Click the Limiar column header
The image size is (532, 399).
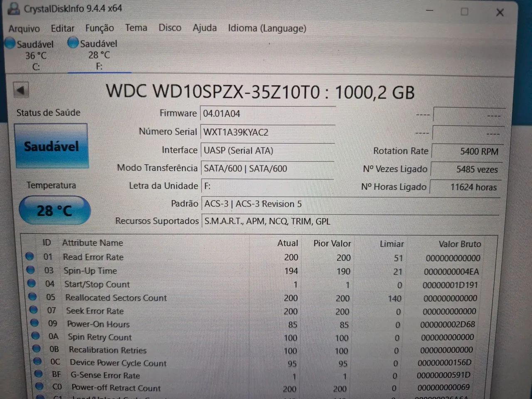coord(392,244)
